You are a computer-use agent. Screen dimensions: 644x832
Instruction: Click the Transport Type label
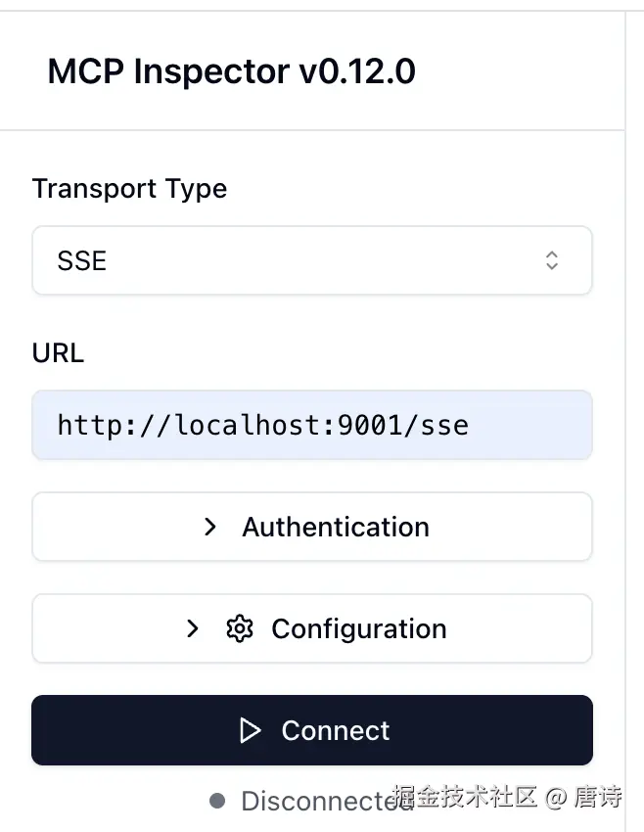pyautogui.click(x=129, y=189)
